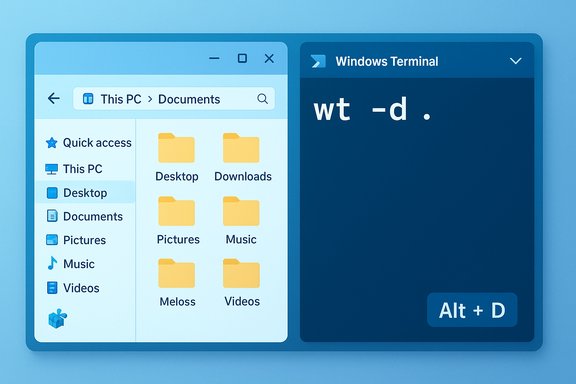Select the Desktop folder icon in file pane
576x384 pixels.
point(176,148)
